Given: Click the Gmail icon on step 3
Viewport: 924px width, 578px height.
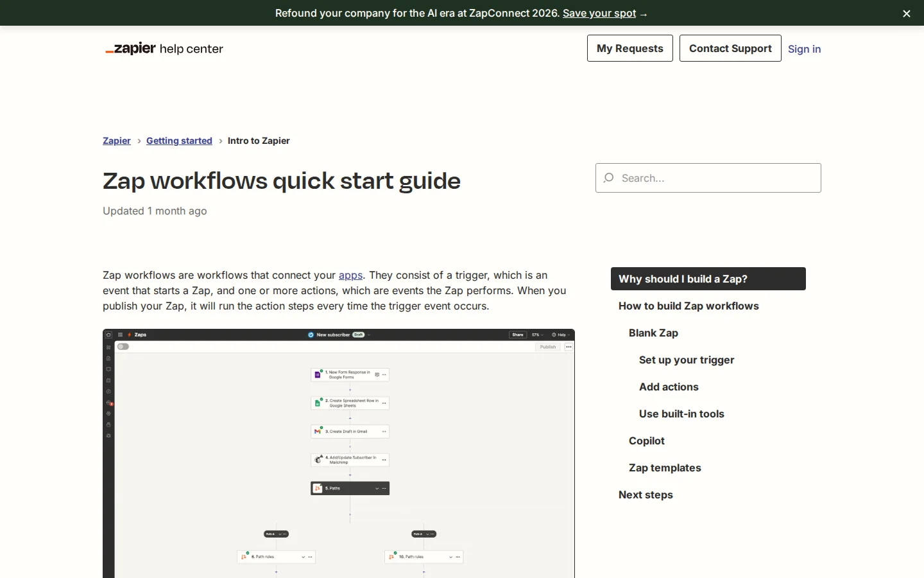Looking at the screenshot, I should 318,432.
